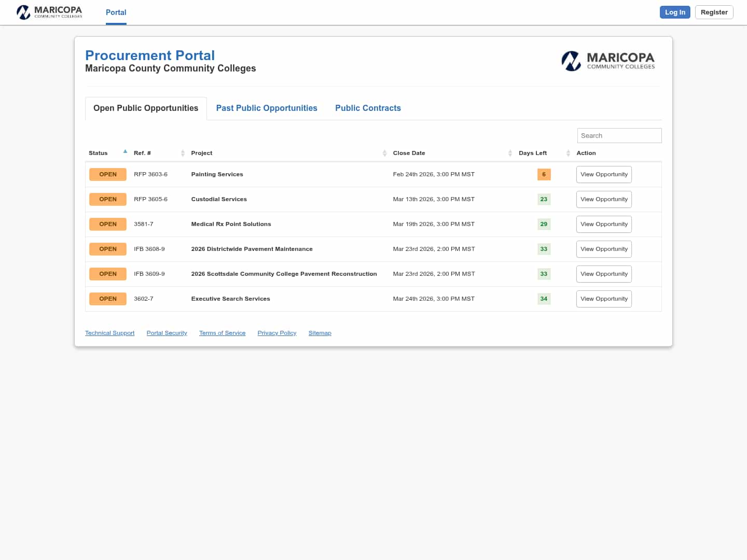This screenshot has width=747, height=560.
Task: Open the Technical Support link
Action: [x=109, y=333]
